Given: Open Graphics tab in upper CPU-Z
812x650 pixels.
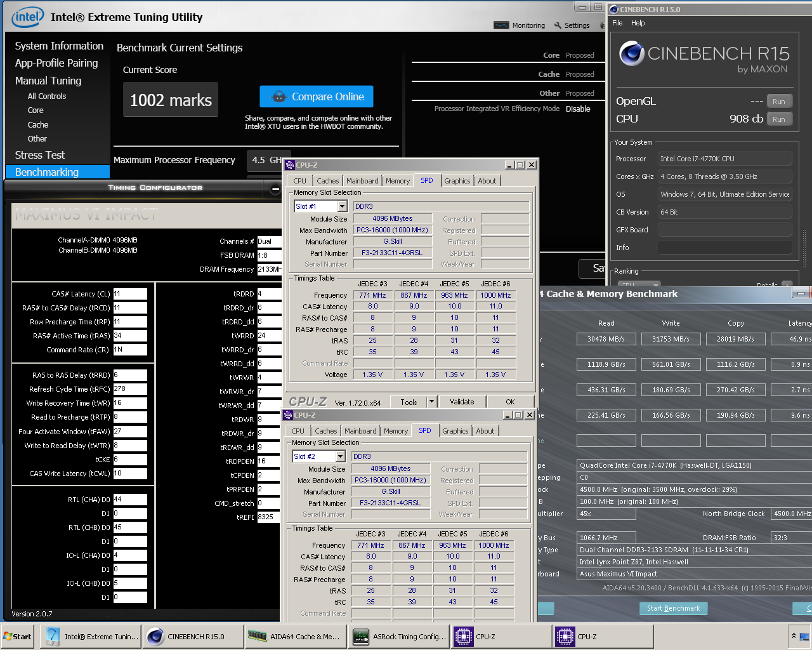Looking at the screenshot, I should pyautogui.click(x=457, y=181).
